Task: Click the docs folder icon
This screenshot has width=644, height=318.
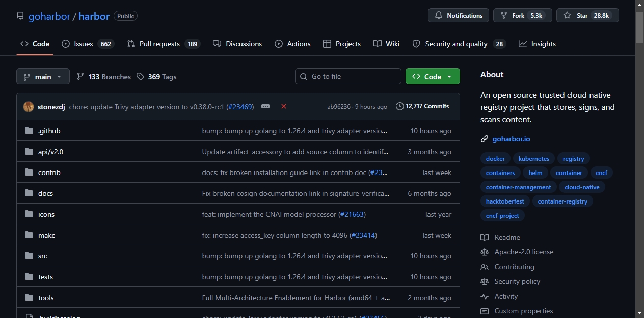Action: [x=29, y=193]
